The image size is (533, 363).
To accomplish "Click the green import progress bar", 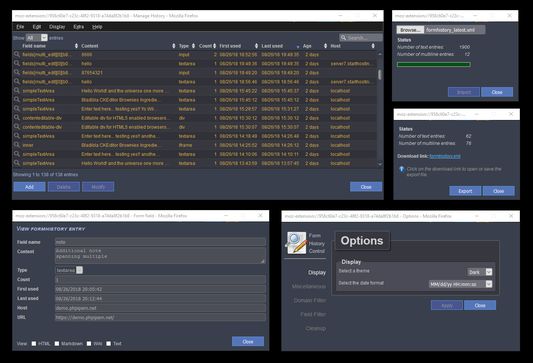I will [434, 65].
